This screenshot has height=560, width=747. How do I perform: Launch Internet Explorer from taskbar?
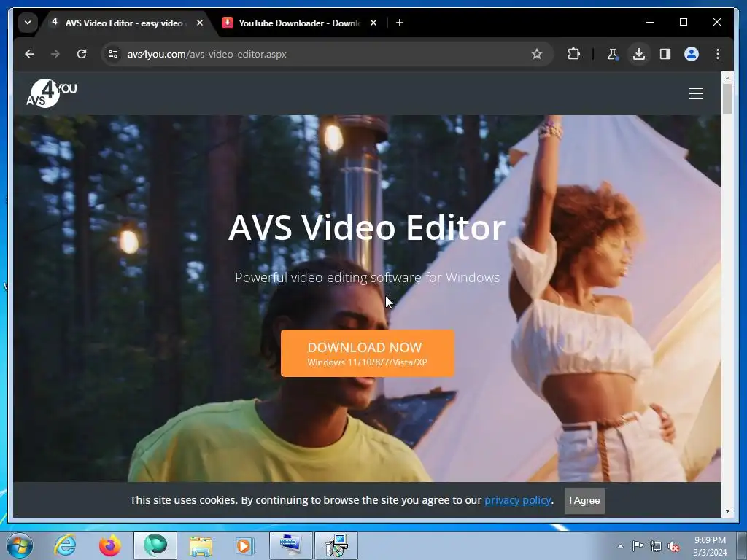pyautogui.click(x=65, y=545)
